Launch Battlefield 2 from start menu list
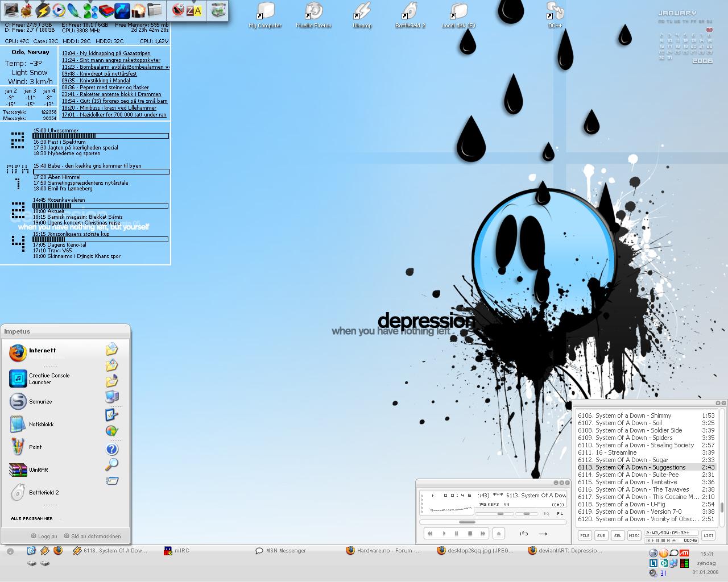This screenshot has width=728, height=582. 34,492
